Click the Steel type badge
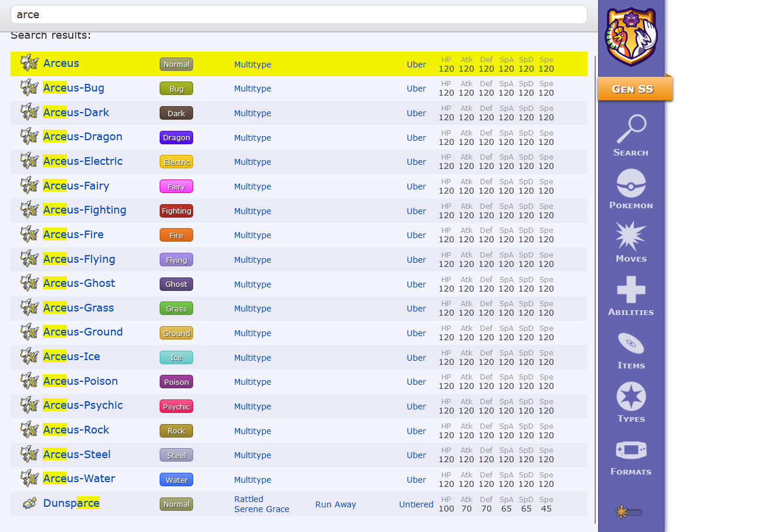The width and height of the screenshot is (773, 532). pos(176,455)
